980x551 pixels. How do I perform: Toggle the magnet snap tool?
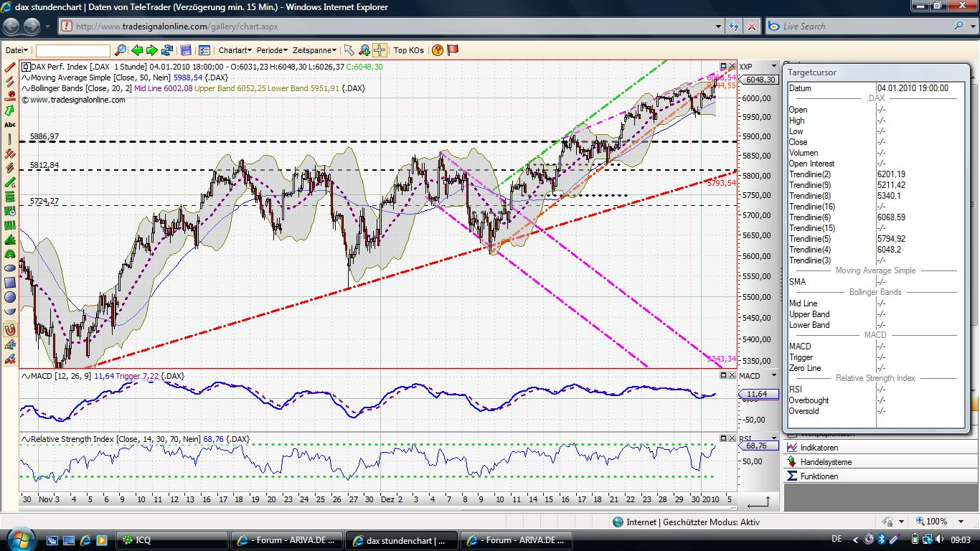[x=10, y=330]
